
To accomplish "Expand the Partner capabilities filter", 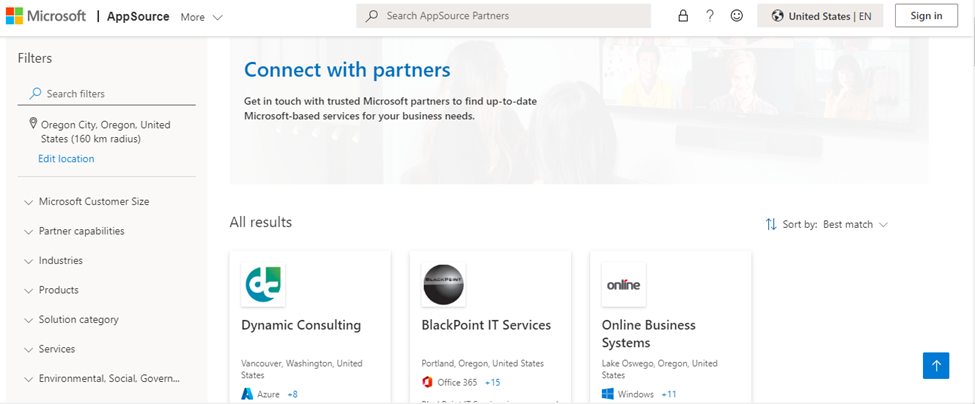I will (x=81, y=231).
